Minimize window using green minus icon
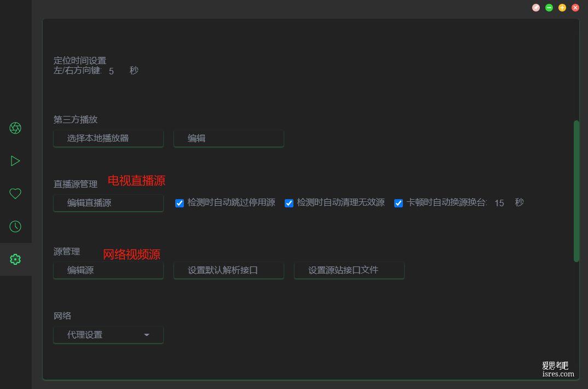This screenshot has width=588, height=389. tap(549, 8)
